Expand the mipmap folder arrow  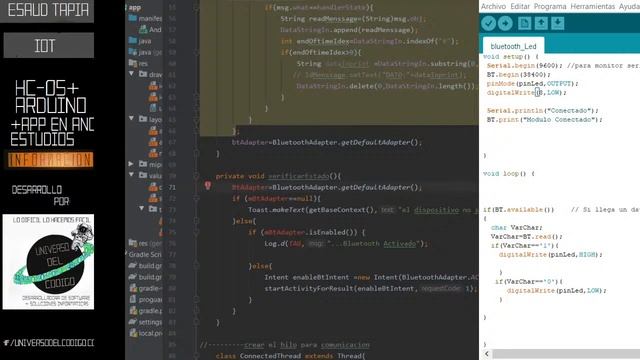pyautogui.click(x=131, y=164)
